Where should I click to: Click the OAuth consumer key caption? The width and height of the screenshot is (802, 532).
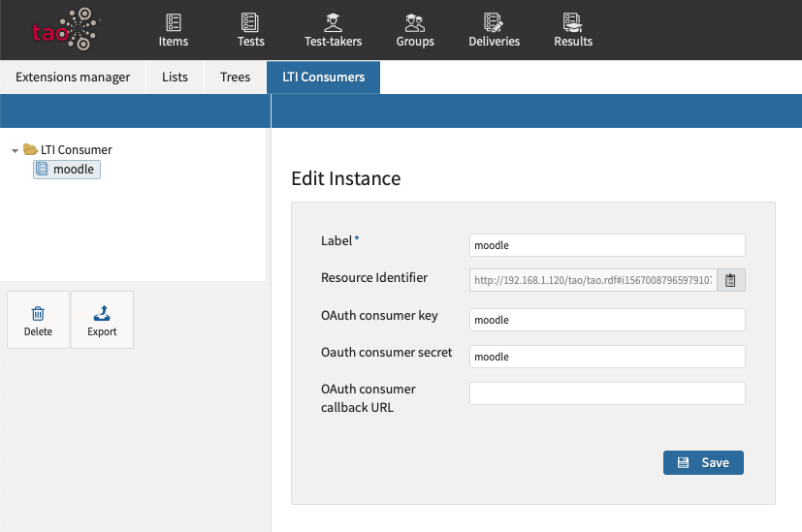click(379, 316)
